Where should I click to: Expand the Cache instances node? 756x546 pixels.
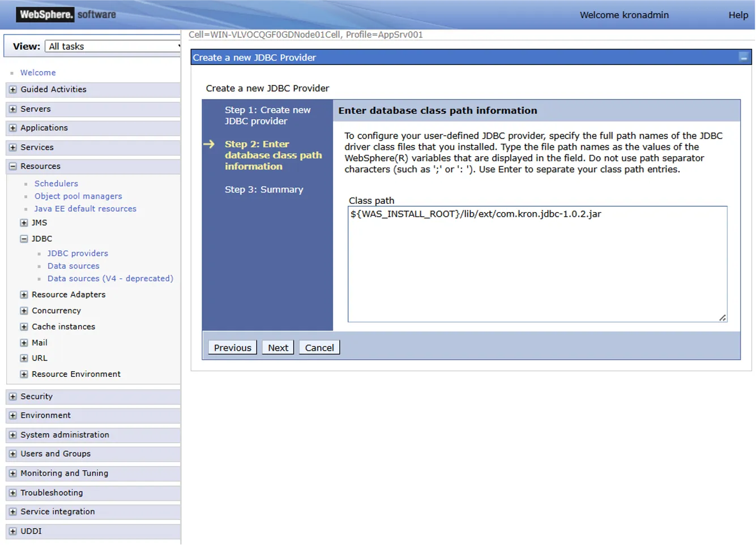(x=24, y=327)
